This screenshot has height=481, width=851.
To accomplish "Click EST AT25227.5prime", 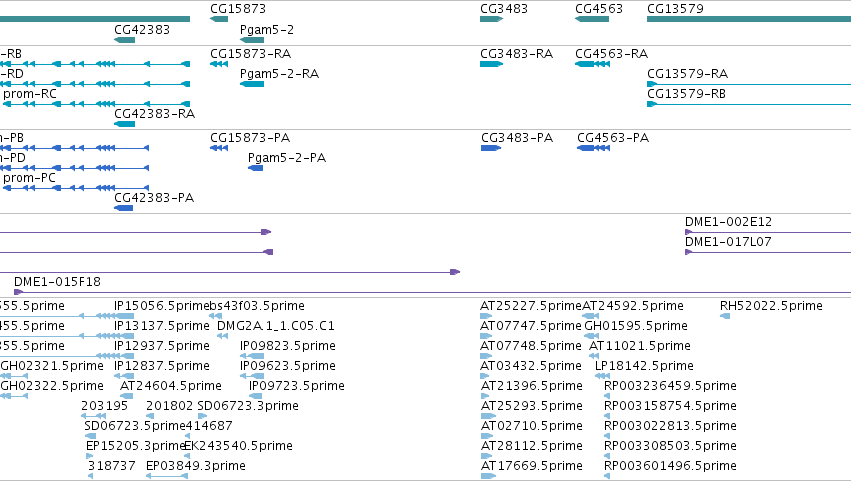I will 531,306.
